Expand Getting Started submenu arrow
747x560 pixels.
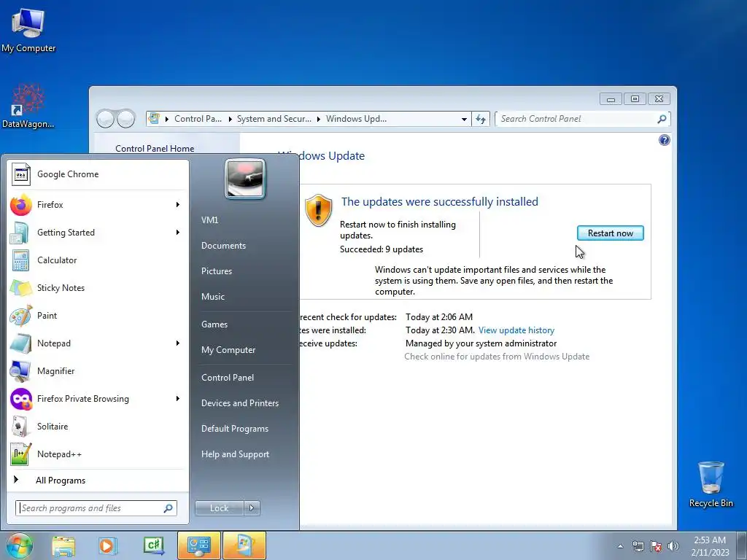[x=178, y=233]
